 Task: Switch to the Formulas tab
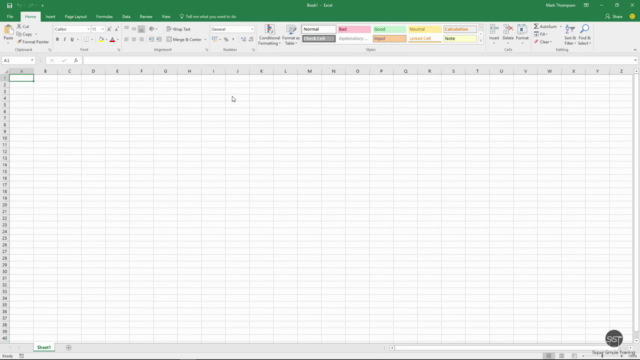pyautogui.click(x=104, y=17)
